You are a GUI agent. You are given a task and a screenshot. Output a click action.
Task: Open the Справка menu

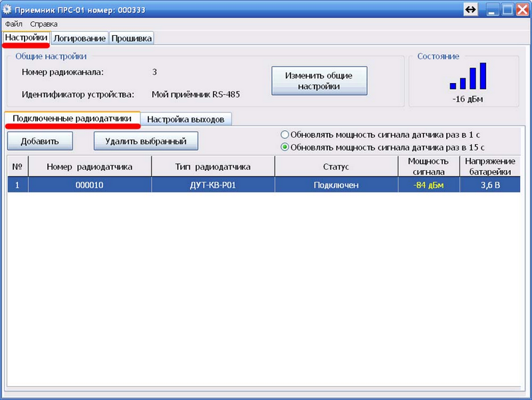(x=43, y=24)
